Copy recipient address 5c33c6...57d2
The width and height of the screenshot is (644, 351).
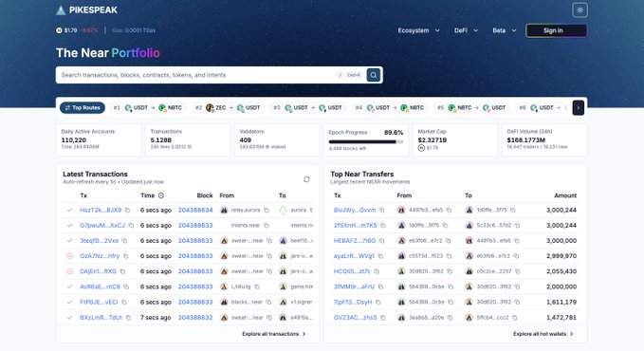coord(517,225)
